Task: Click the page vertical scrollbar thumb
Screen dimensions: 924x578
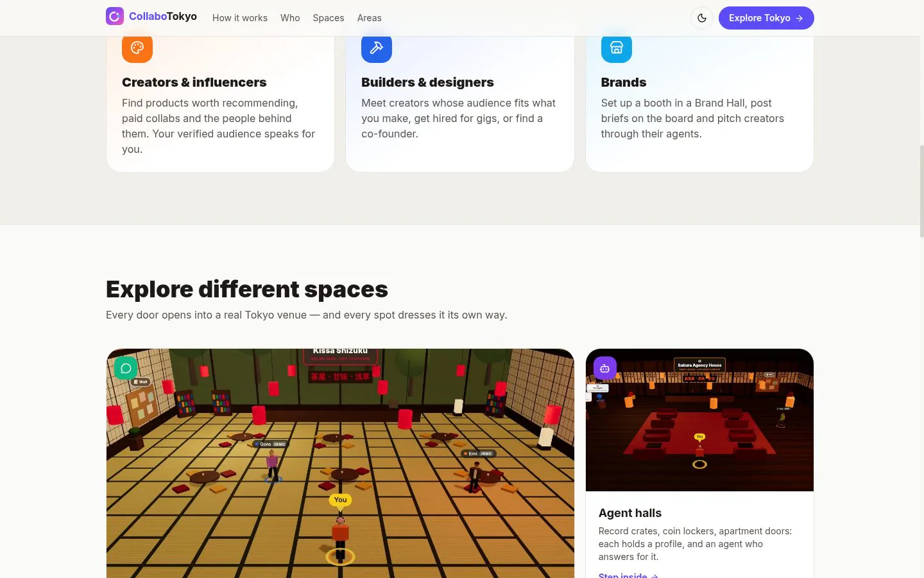Action: (921, 191)
